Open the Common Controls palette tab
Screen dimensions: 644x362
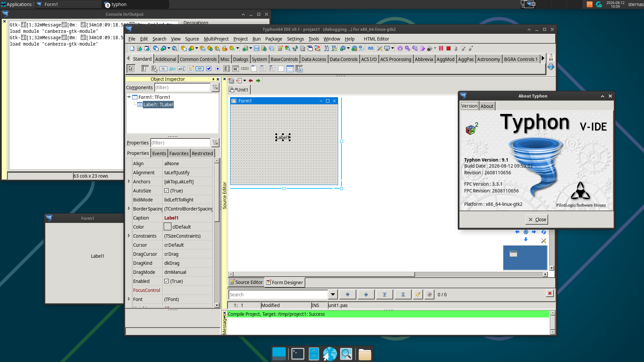(198, 59)
